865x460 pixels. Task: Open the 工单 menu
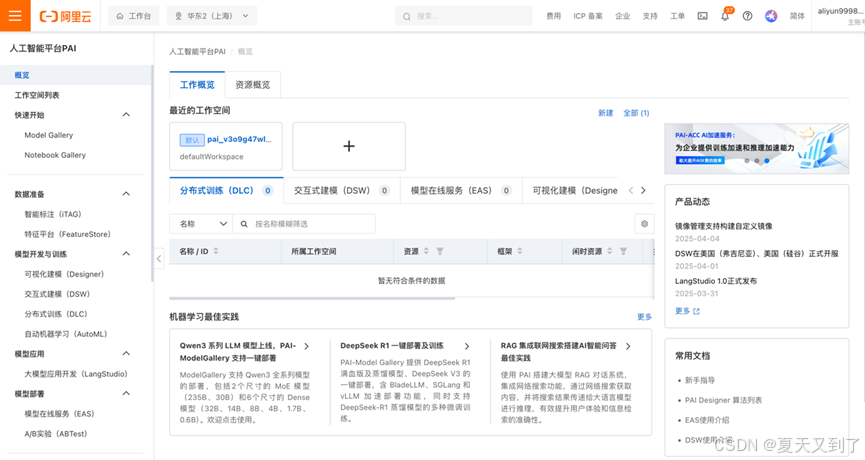[677, 16]
